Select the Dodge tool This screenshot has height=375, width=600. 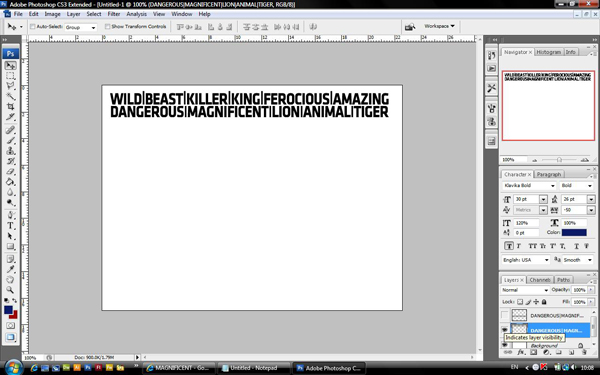tap(10, 202)
